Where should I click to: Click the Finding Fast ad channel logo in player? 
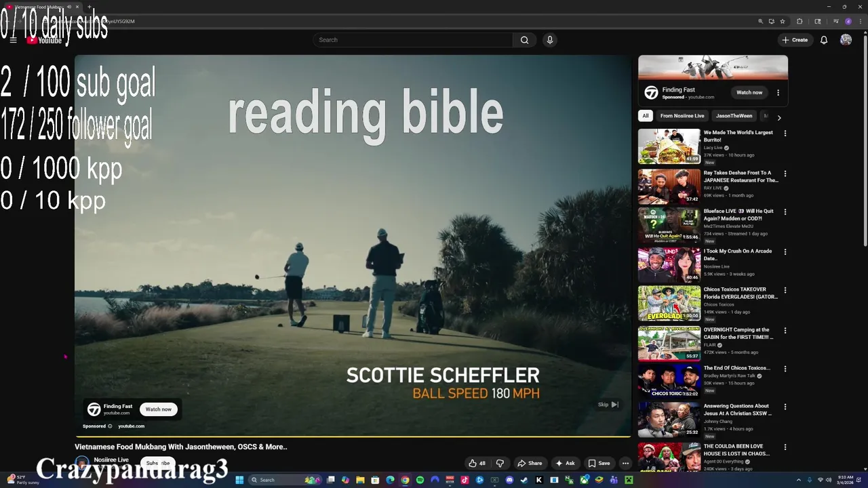(94, 409)
